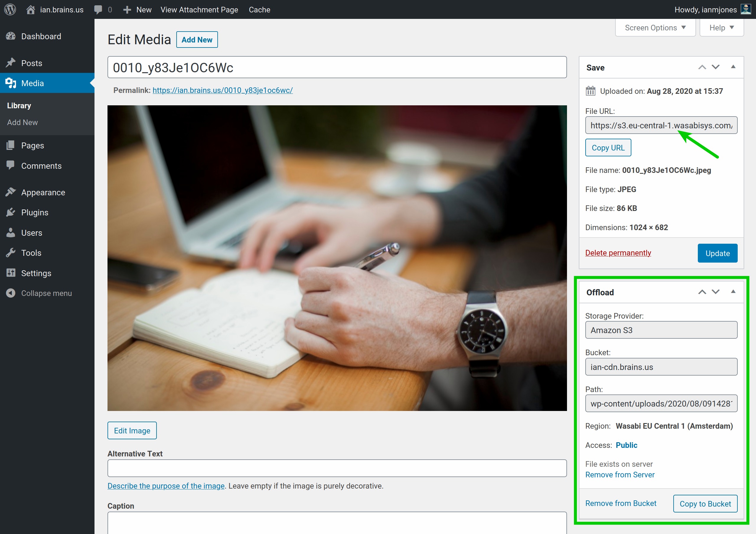The height and width of the screenshot is (534, 756).
Task: Click the user avatar in top bar
Action: (746, 9)
